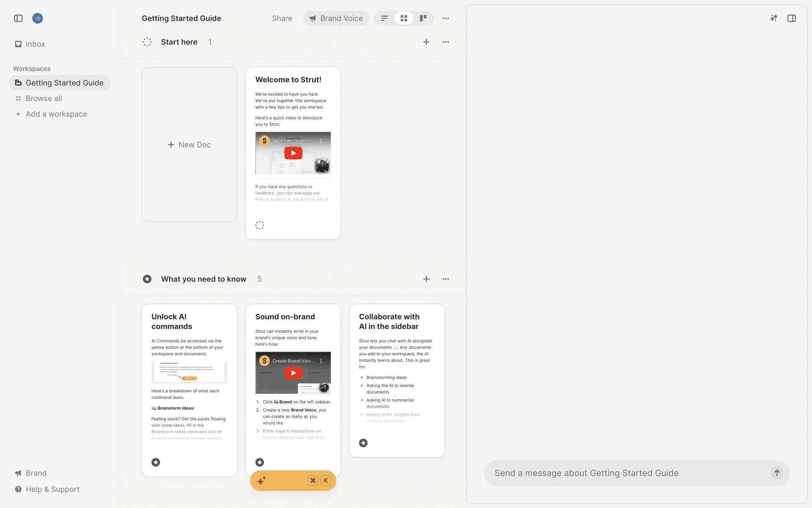Send the chat message with the arrow button
This screenshot has height=508, width=812.
tap(776, 473)
